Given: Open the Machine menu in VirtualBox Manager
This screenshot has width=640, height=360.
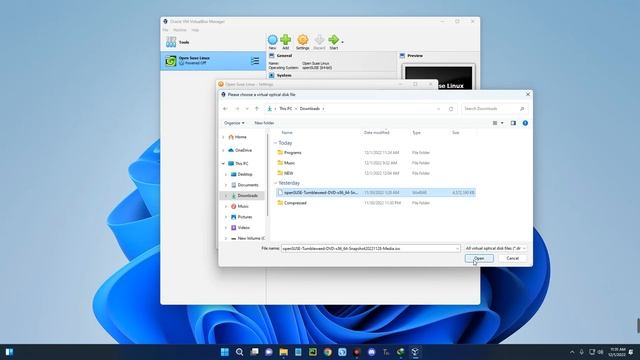Looking at the screenshot, I should coord(180,30).
